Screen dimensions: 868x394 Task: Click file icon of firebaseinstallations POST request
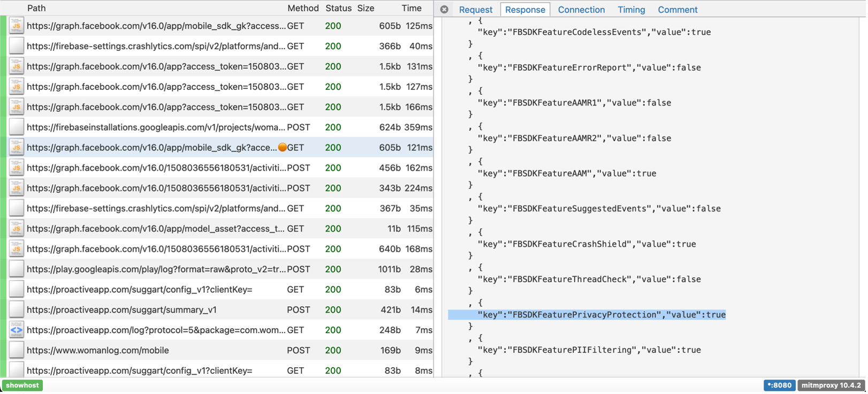17,127
